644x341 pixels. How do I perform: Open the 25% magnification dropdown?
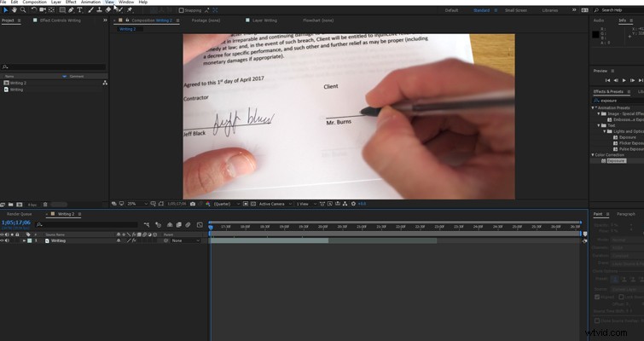tap(137, 204)
